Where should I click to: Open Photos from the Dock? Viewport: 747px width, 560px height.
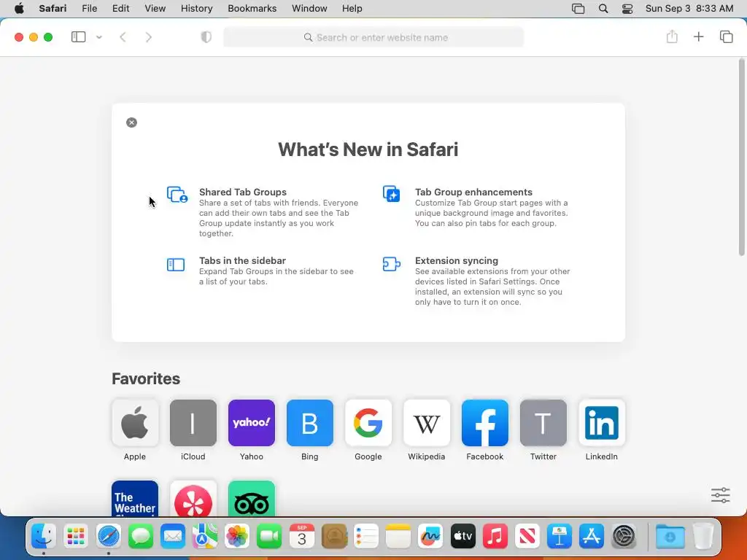pos(237,536)
